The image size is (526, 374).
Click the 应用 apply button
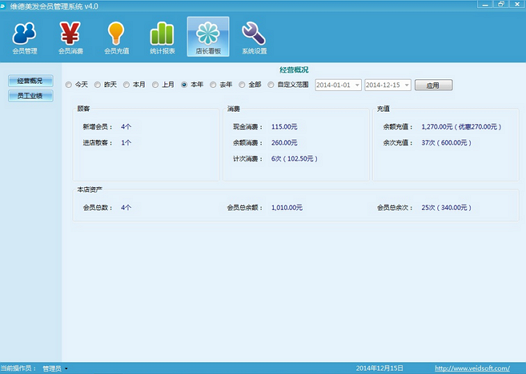click(433, 85)
